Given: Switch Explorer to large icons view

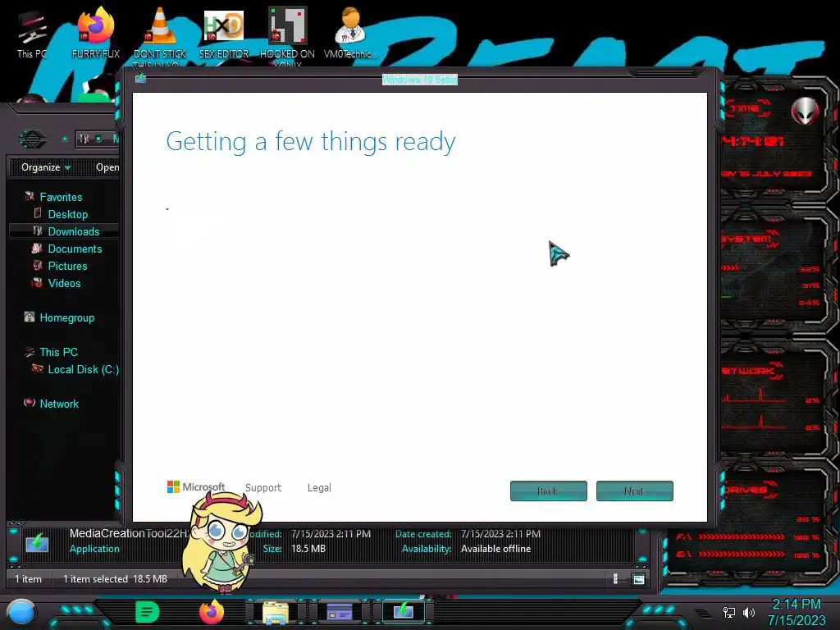Looking at the screenshot, I should coord(638,578).
